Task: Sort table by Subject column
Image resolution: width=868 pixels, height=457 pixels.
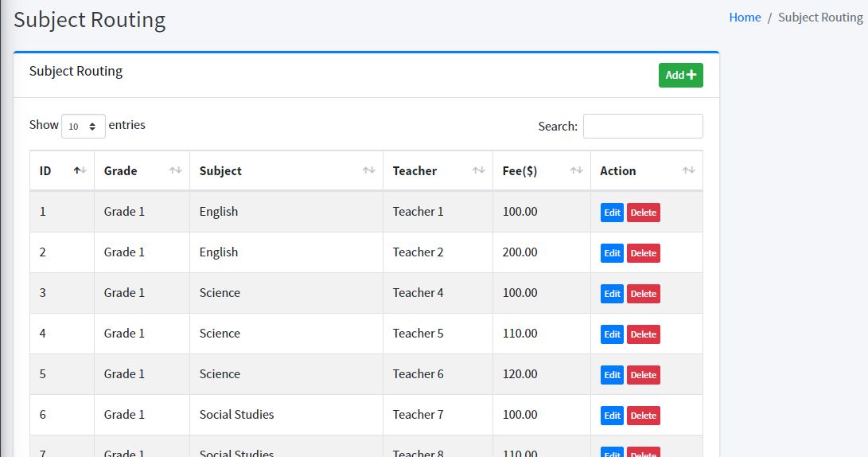Action: point(286,170)
